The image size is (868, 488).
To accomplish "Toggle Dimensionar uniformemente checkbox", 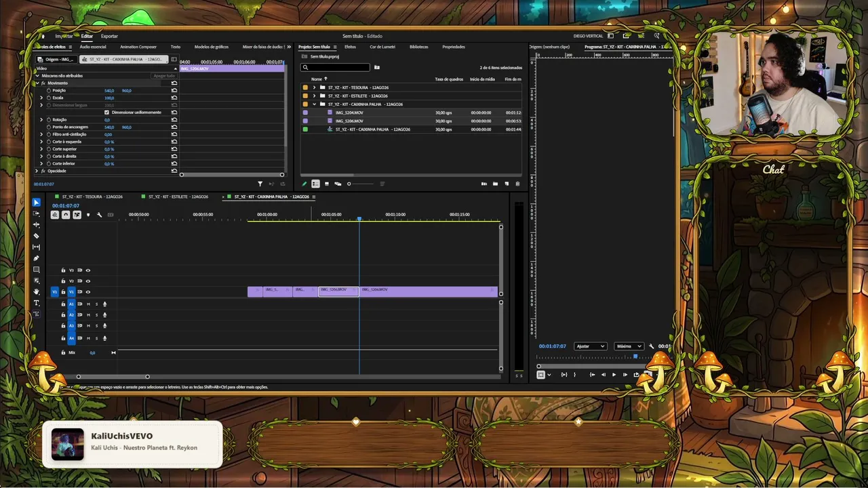I will click(107, 112).
